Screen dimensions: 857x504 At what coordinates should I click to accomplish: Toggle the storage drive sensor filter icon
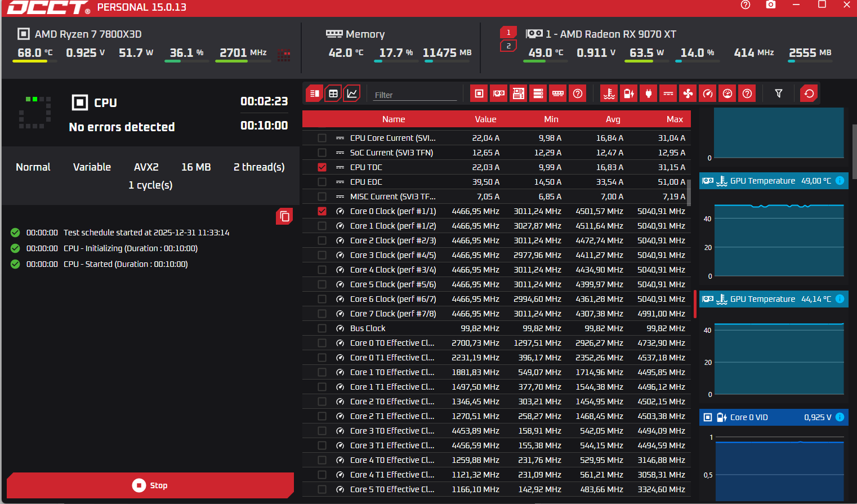click(538, 93)
